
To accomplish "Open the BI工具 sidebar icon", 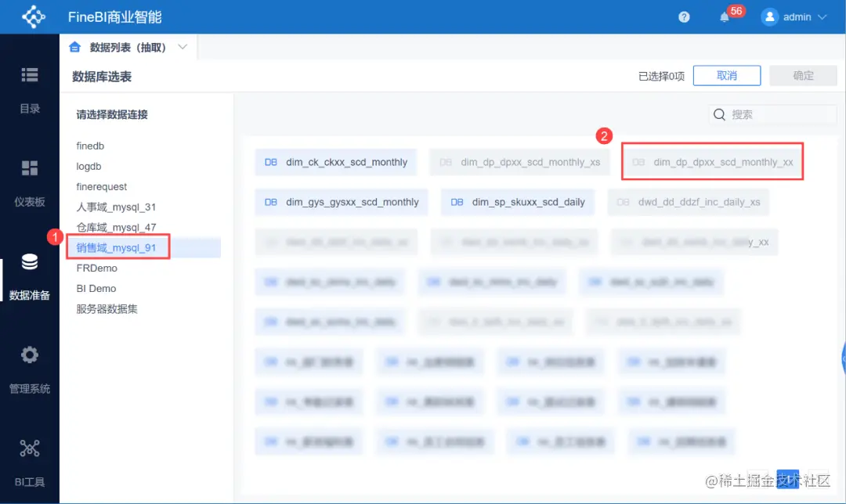I will pyautogui.click(x=30, y=448).
